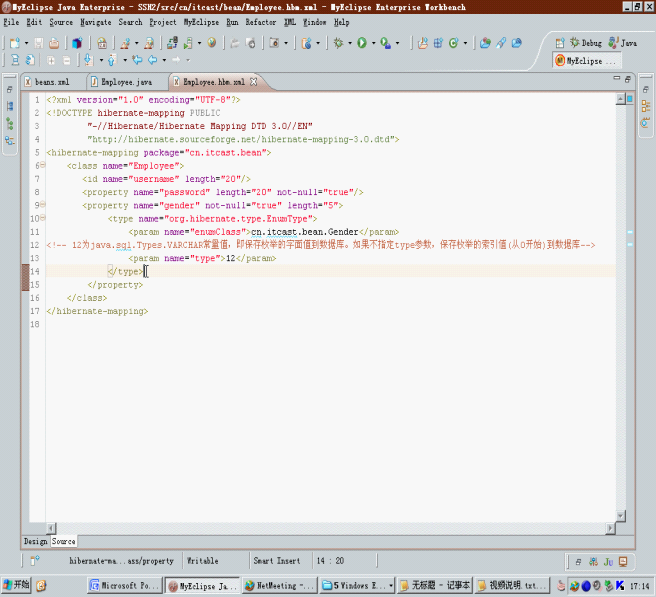This screenshot has height=597, width=656.
Task: Collapse the type element fold at line 10
Action: tap(41, 218)
